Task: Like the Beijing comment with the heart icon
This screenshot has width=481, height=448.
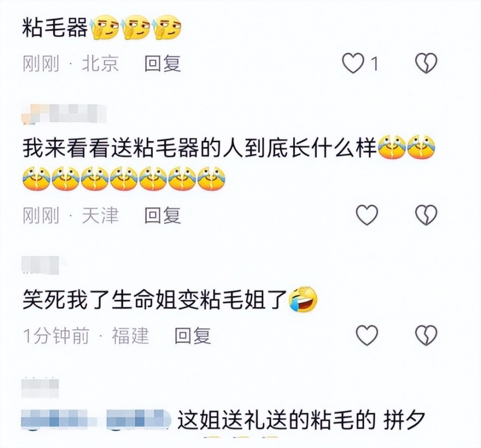Action: coord(353,64)
